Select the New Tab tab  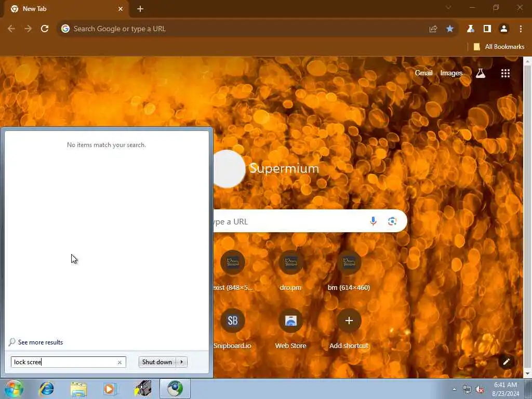coord(66,9)
